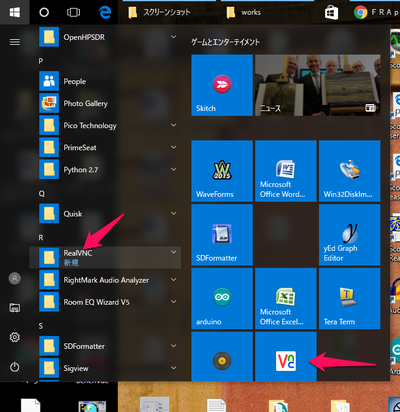Open the SDFormatter tile

[x=222, y=235]
